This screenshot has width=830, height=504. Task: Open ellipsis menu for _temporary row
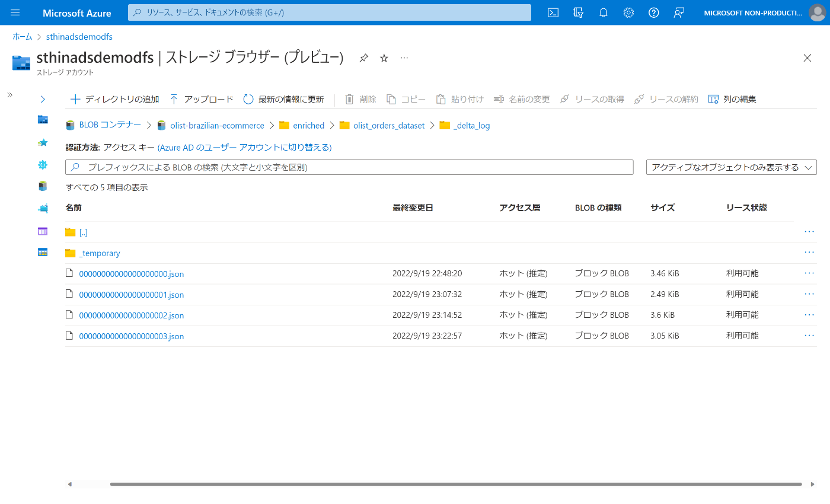809,252
